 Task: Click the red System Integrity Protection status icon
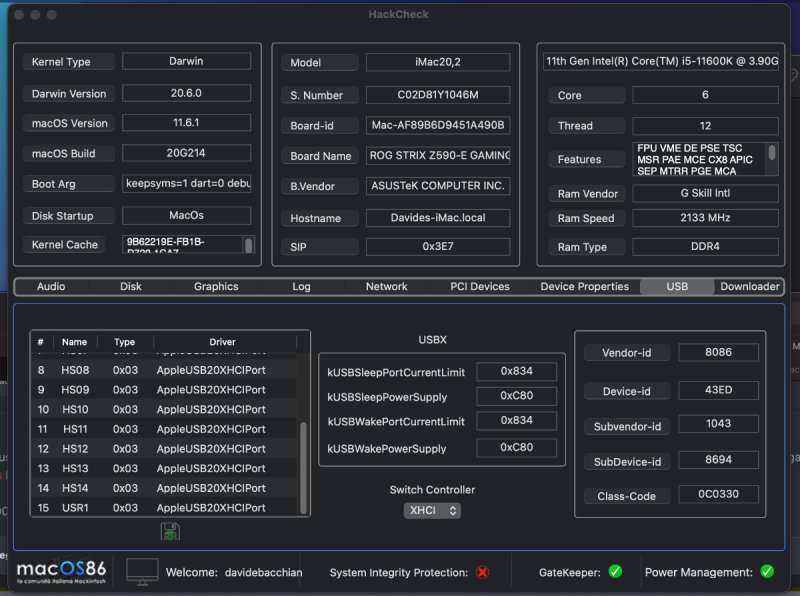[x=482, y=573]
